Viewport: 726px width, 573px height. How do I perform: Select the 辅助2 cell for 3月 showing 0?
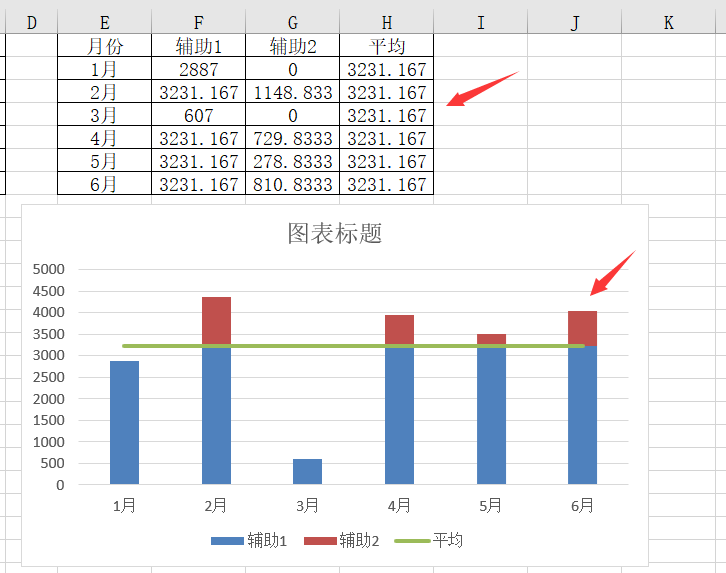(293, 114)
